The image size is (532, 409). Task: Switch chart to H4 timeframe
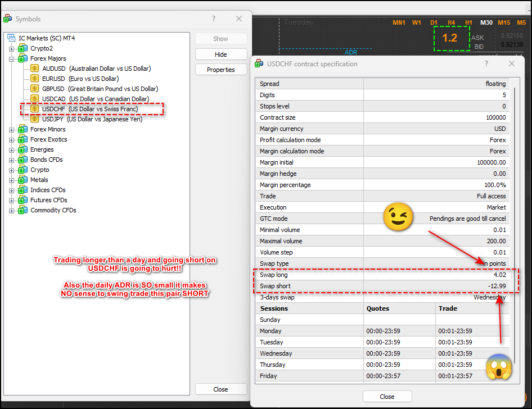451,22
